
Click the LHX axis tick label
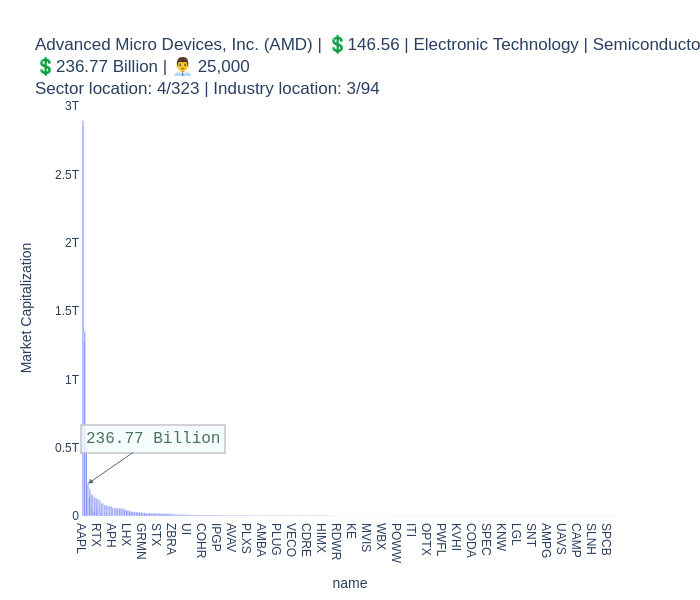point(126,535)
